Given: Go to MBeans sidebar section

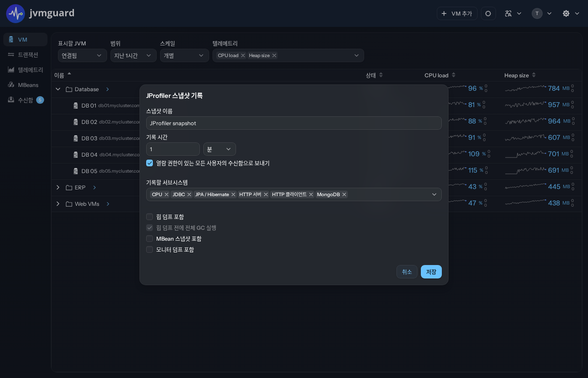Looking at the screenshot, I should [25, 85].
